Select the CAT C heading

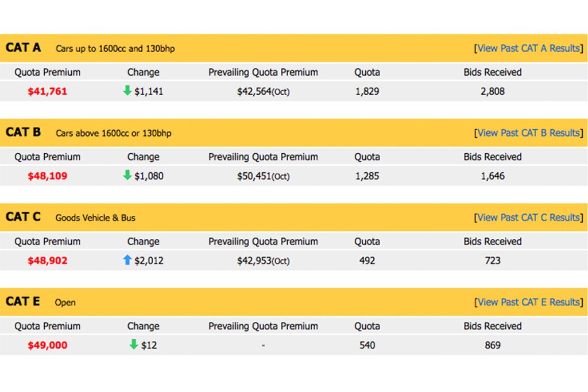pyautogui.click(x=23, y=217)
